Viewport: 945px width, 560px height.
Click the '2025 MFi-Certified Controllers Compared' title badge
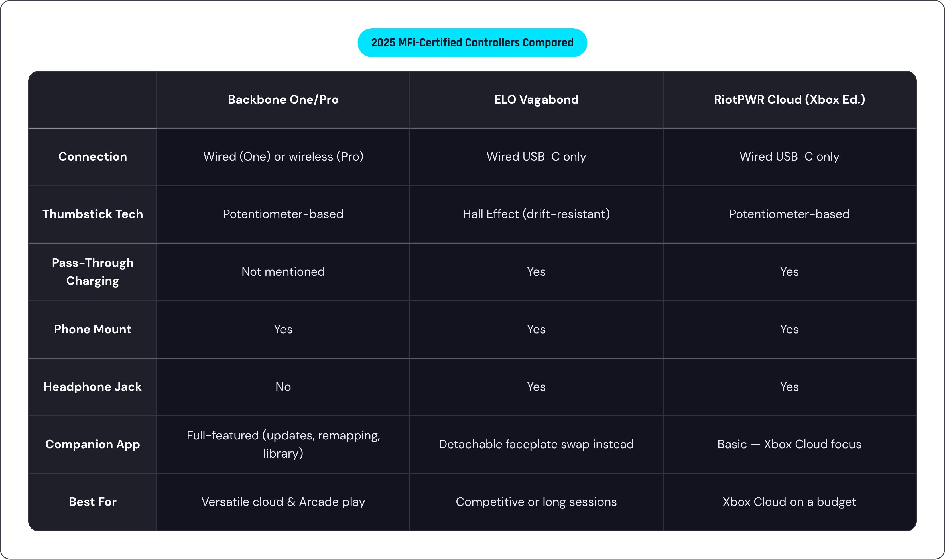point(472,43)
